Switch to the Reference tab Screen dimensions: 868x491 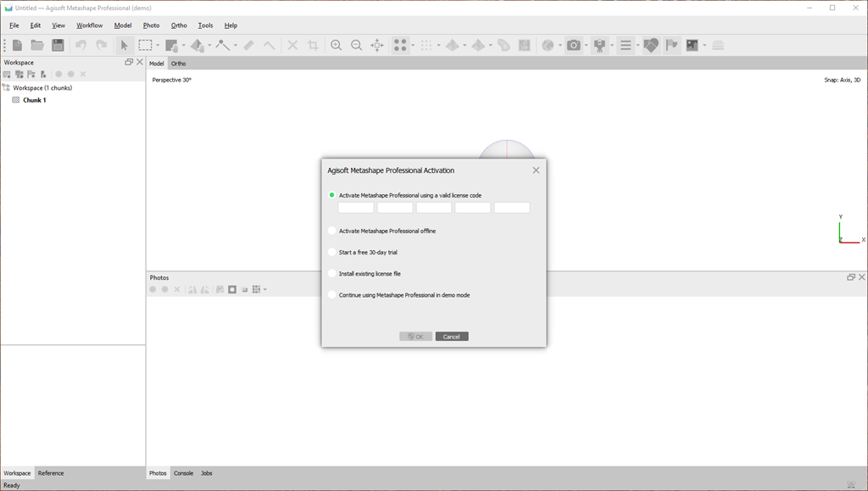tap(51, 473)
